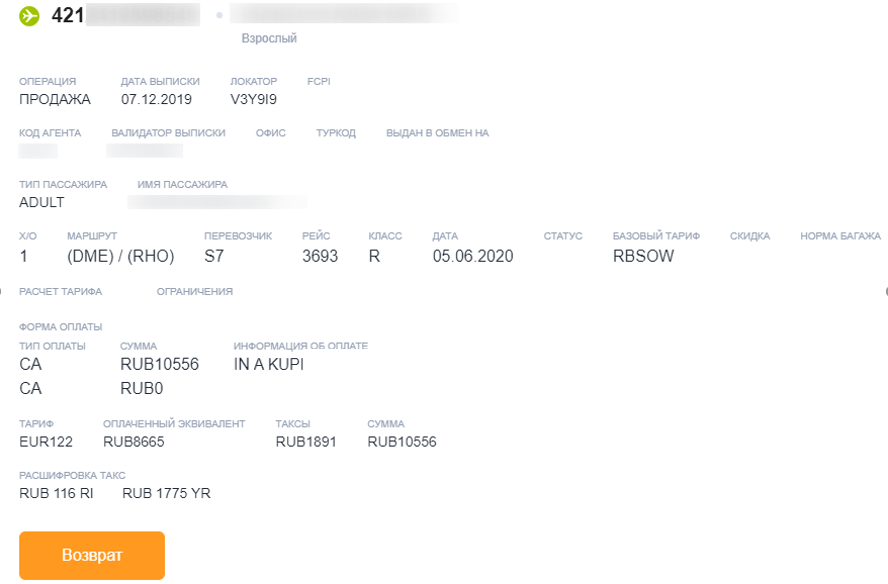This screenshot has width=888, height=584.
Task: Expand the РАСЧЕТ ТАРИФА section
Action: 61,291
